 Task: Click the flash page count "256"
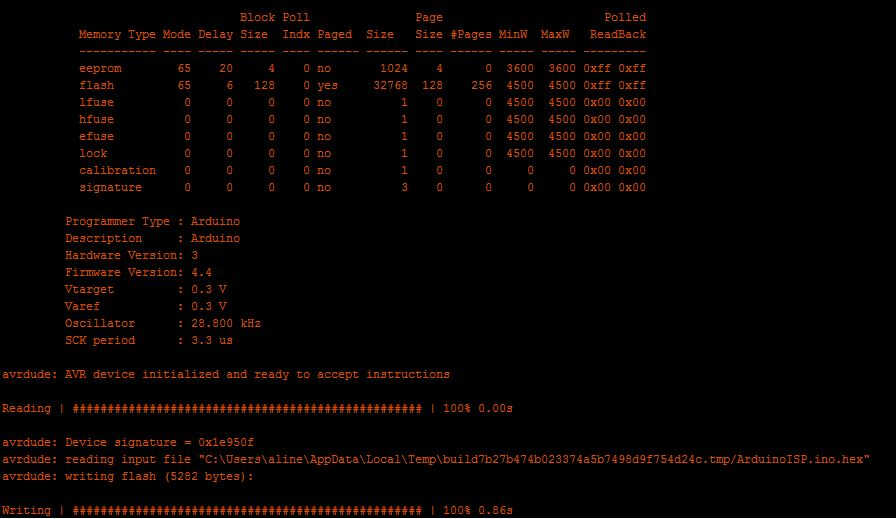click(x=482, y=86)
